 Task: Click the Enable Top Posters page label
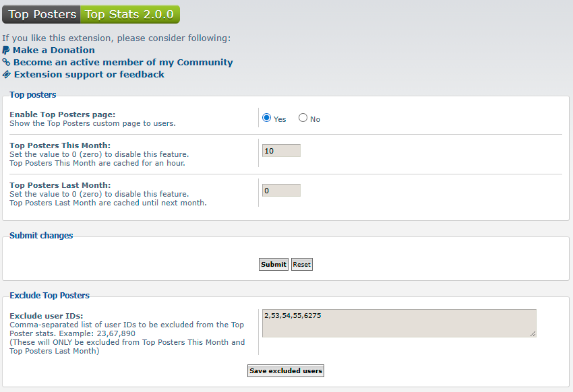click(63, 115)
